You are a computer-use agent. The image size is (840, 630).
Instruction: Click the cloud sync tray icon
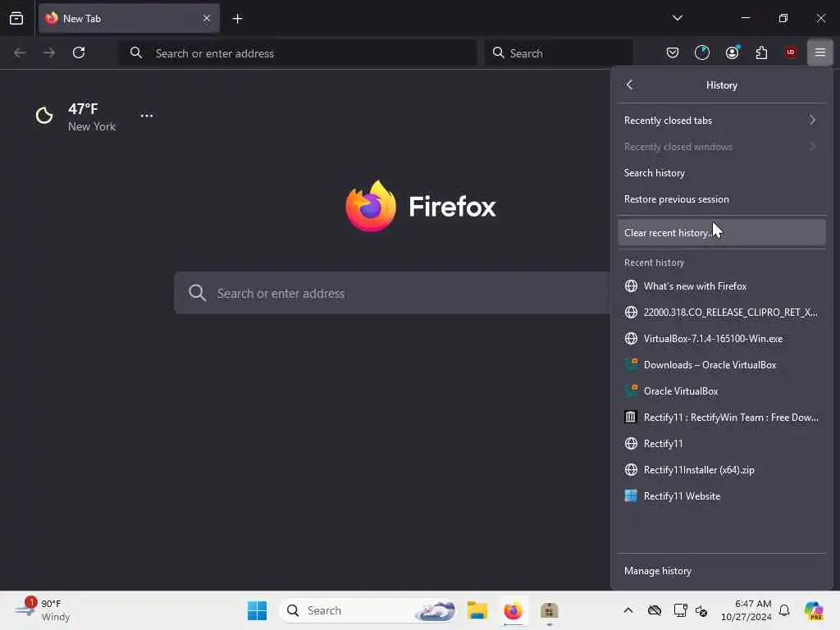[654, 610]
